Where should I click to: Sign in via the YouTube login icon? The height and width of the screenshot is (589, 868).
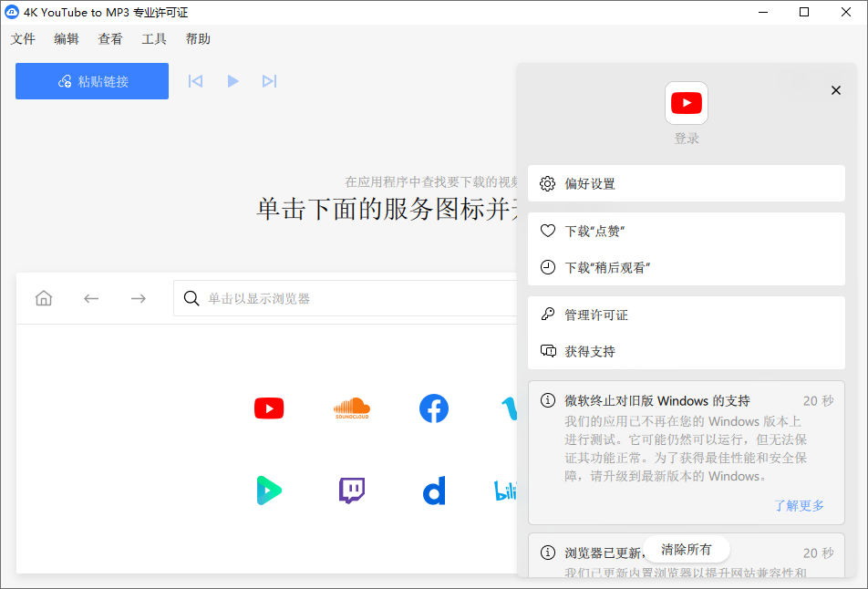coord(686,102)
